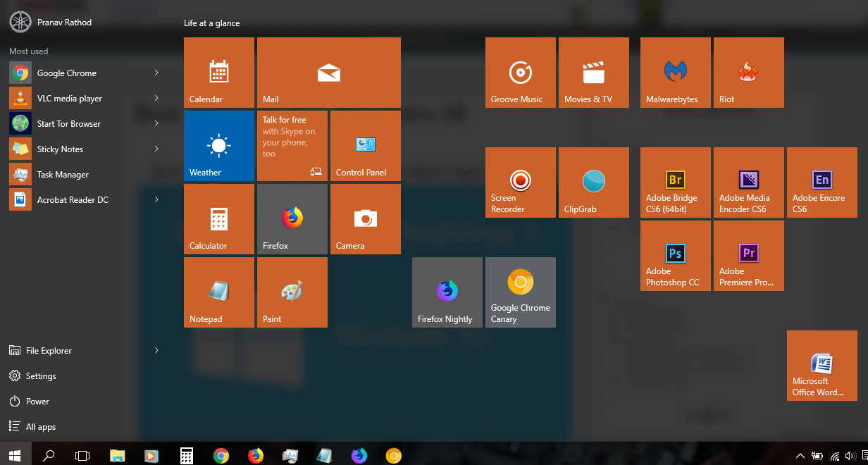Open Movies & TV tile
868x465 pixels.
[594, 73]
